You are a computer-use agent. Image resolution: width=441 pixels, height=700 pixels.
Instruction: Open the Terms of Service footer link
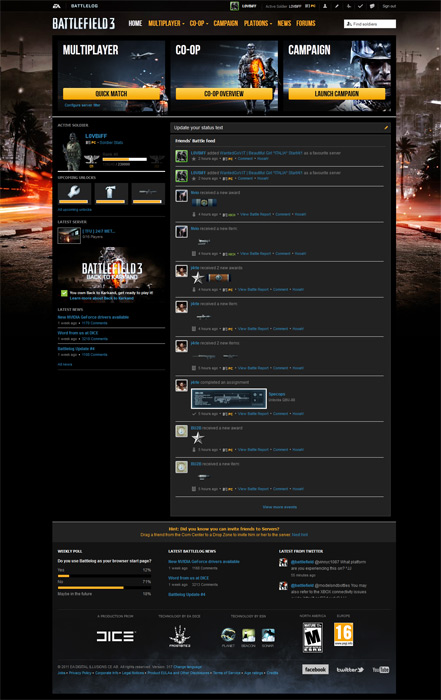pos(226,672)
